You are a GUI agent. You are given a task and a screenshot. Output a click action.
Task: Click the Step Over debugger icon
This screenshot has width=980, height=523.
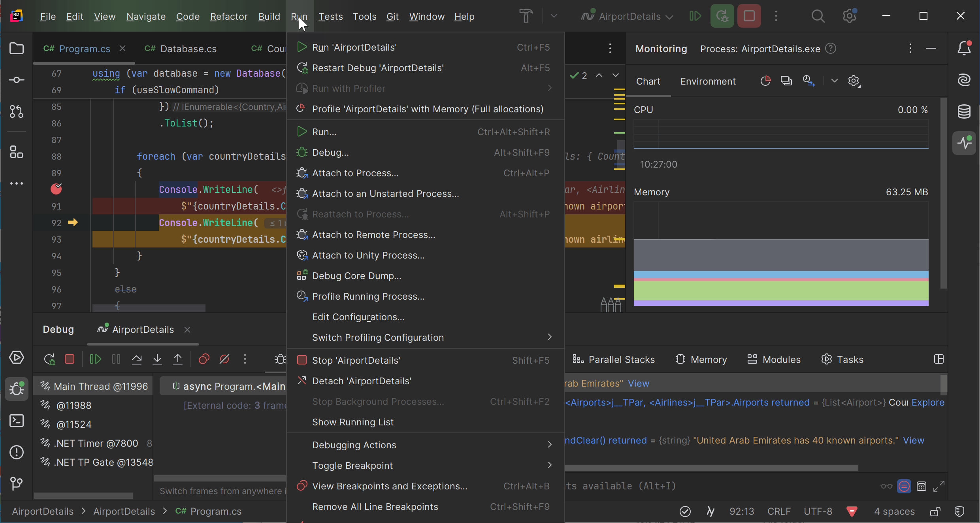137,359
